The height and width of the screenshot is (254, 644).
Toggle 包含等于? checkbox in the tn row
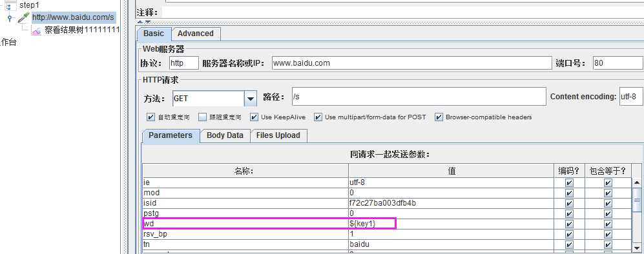[x=608, y=244]
